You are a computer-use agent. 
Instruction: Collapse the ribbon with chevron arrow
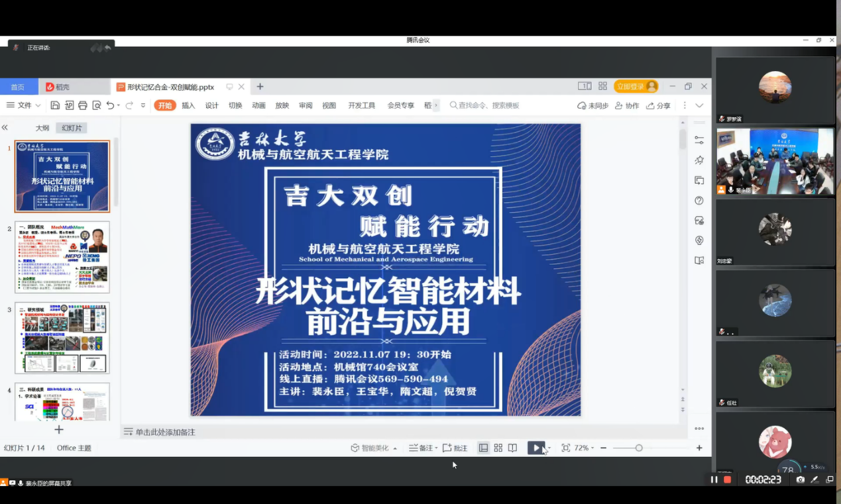click(x=699, y=105)
